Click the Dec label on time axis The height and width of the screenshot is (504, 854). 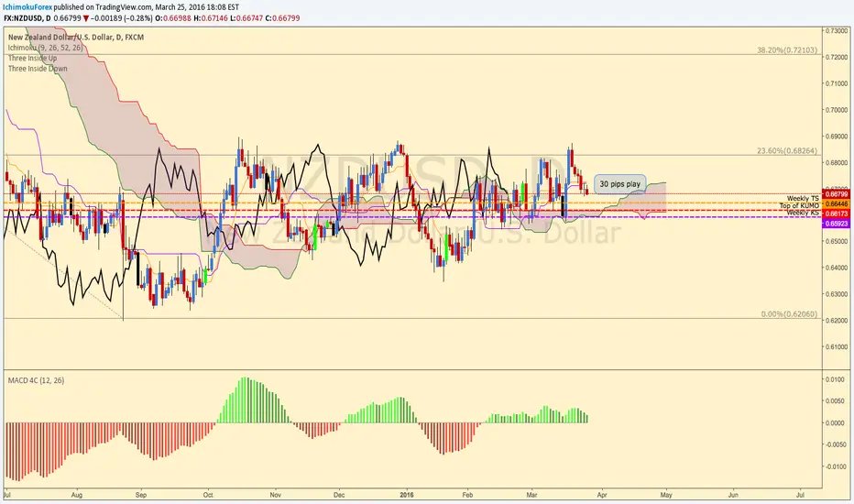(x=339, y=495)
